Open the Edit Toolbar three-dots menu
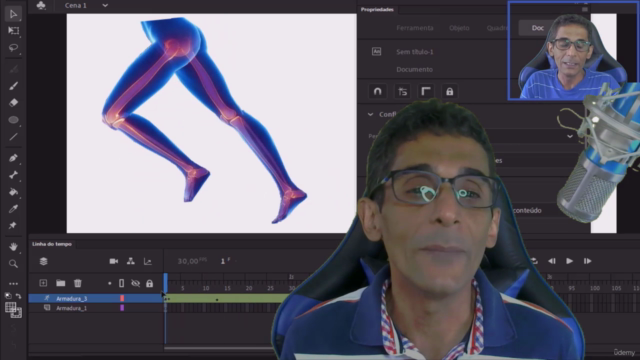The height and width of the screenshot is (360, 640). click(x=13, y=283)
